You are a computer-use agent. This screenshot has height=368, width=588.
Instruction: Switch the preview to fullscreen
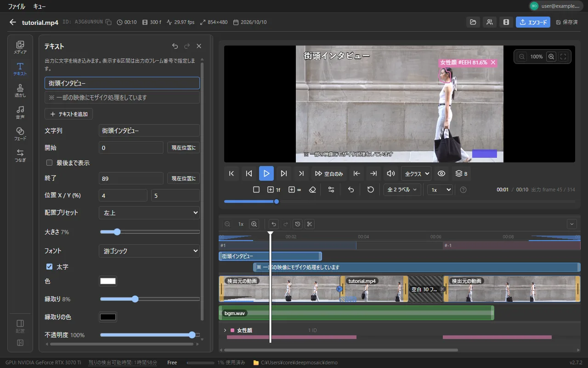(x=564, y=57)
